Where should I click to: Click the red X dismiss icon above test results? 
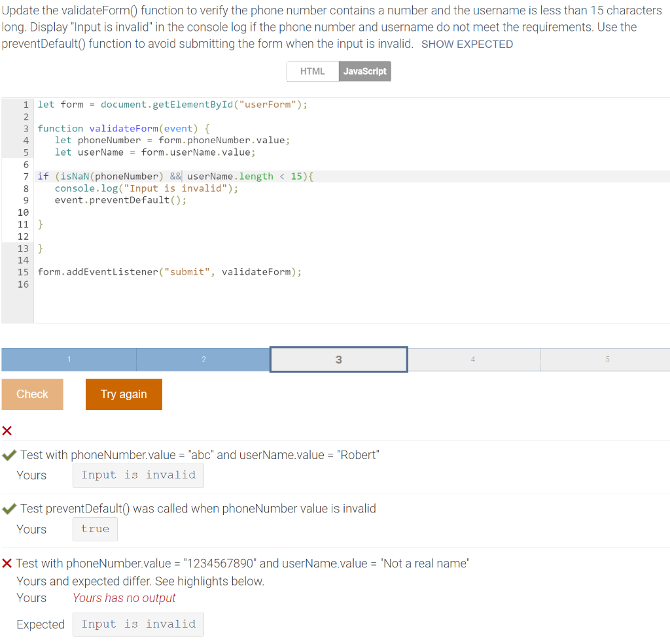click(x=7, y=430)
